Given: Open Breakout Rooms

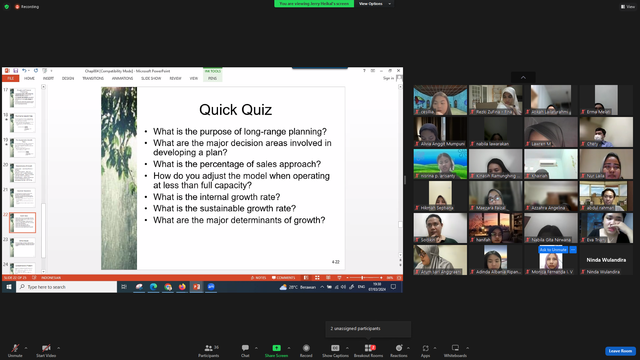Looking at the screenshot, I should (x=369, y=350).
